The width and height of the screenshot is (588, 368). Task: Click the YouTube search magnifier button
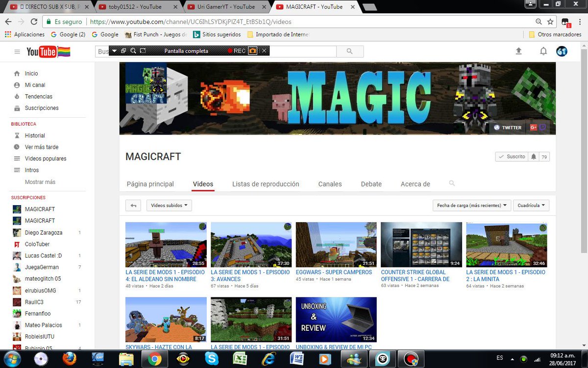point(350,51)
